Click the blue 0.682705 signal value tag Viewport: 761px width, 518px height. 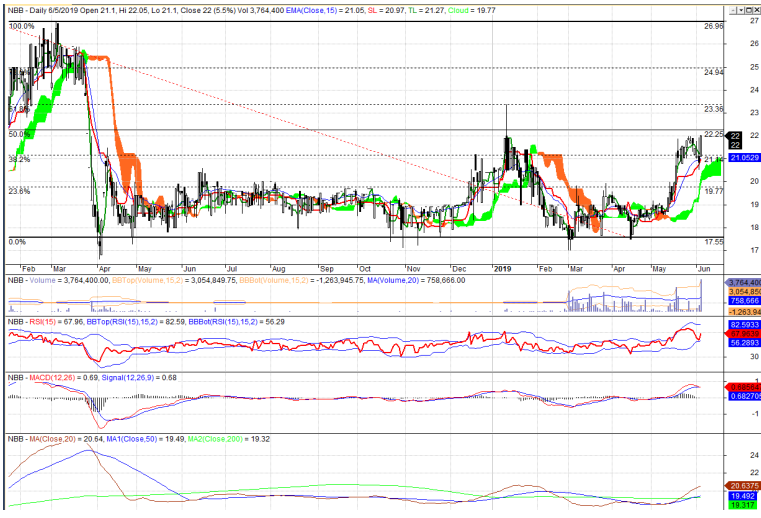(x=745, y=396)
